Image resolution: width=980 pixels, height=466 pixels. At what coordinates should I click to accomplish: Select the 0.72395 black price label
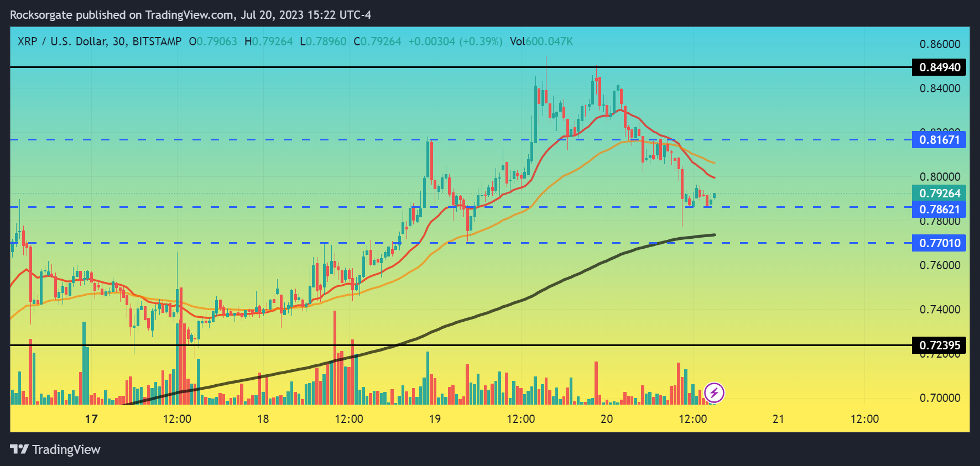(x=939, y=345)
